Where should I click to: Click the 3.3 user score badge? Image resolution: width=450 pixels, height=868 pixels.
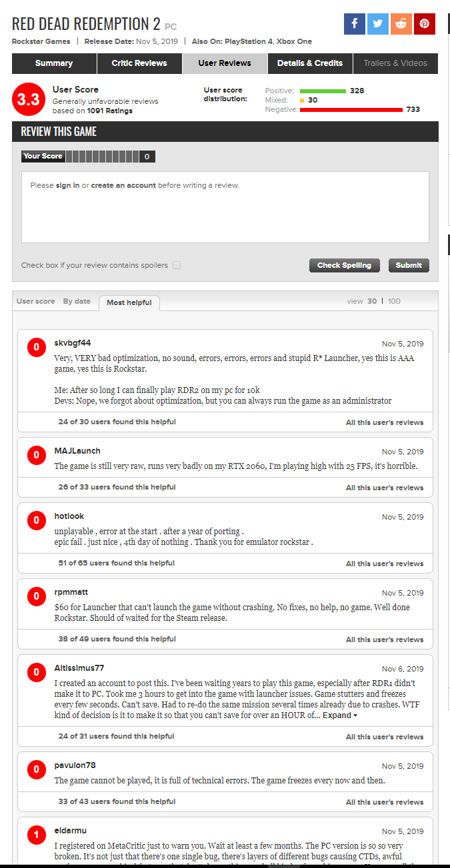29,100
